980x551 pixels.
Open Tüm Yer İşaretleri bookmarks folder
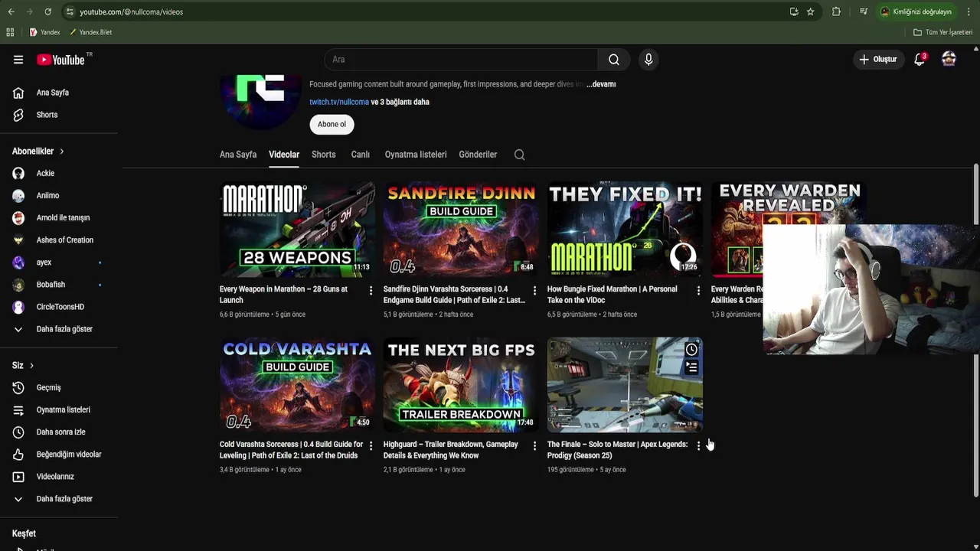point(942,32)
